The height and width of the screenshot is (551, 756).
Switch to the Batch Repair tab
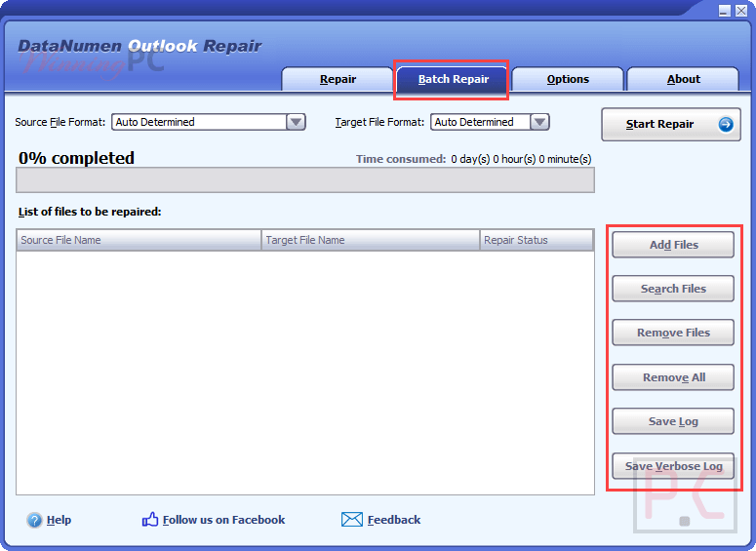point(454,79)
